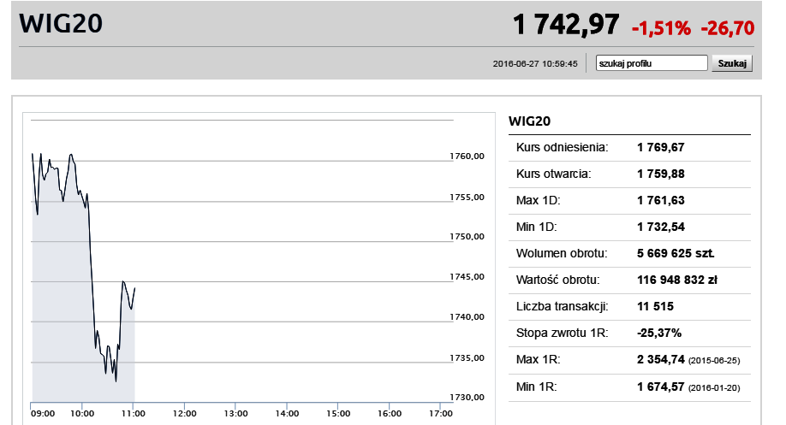
Task: Click the date (2015-06-25)
Action: 714,361
